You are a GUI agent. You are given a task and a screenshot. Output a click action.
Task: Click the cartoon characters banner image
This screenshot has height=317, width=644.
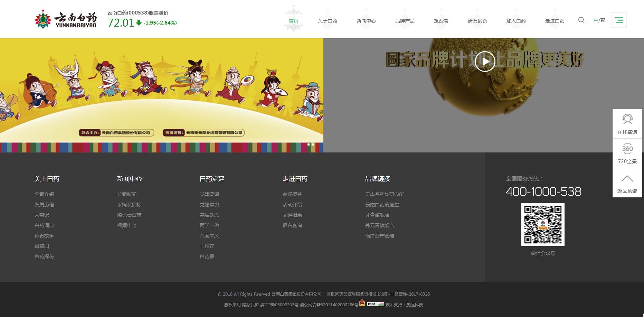click(162, 95)
